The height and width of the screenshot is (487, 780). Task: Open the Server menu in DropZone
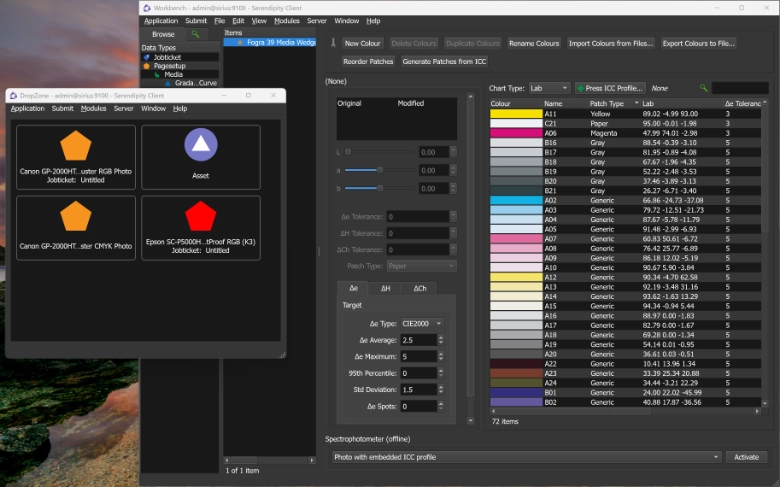pos(123,108)
